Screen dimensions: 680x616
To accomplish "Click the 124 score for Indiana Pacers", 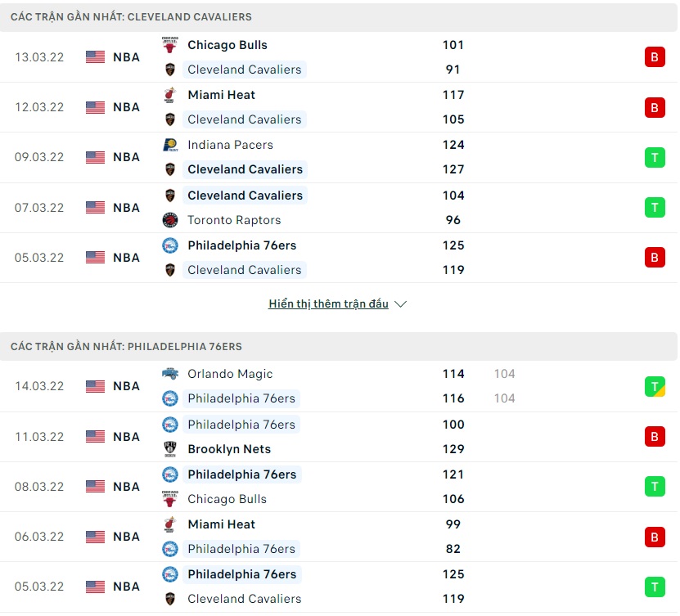I will coord(453,145).
